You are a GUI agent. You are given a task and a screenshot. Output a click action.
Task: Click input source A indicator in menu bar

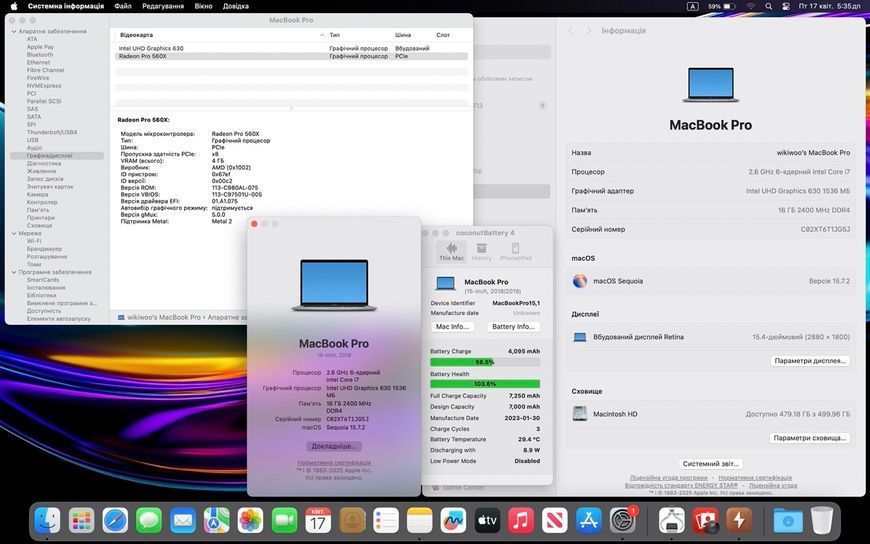[x=692, y=6]
